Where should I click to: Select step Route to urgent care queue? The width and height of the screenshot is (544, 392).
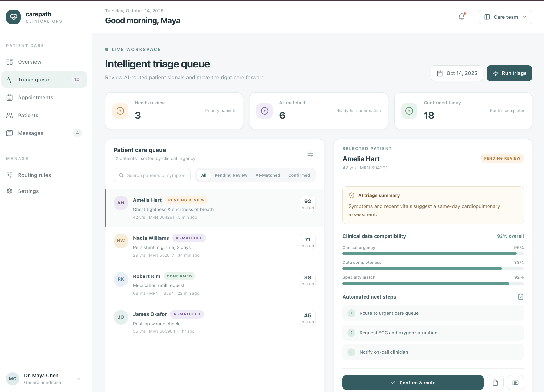point(433,313)
